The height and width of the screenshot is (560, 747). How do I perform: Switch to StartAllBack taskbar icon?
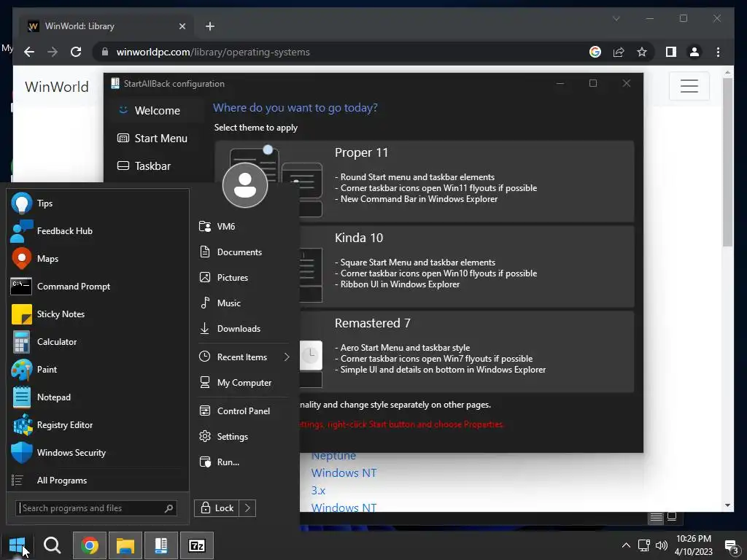point(161,545)
